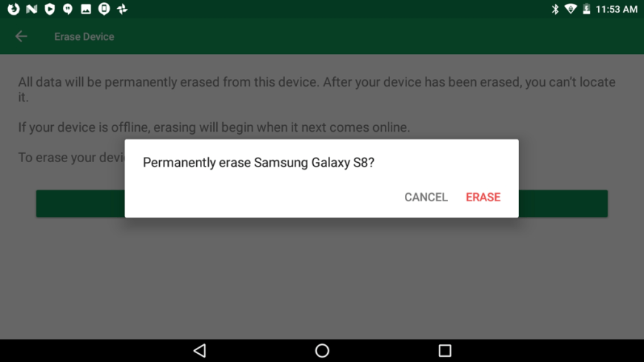Tap the Android N notification icon
This screenshot has height=362, width=644.
32,9
